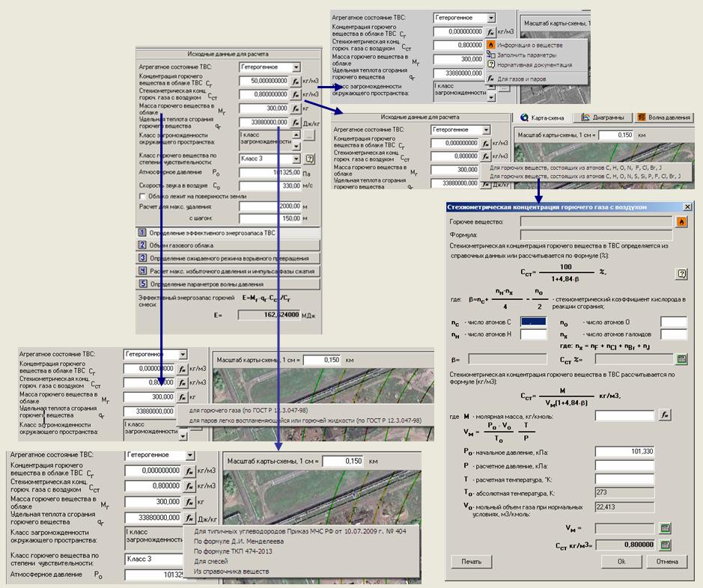Expand the Класс 3 sensitivity dropdown
Image resolution: width=703 pixels, height=588 pixels.
click(x=296, y=159)
